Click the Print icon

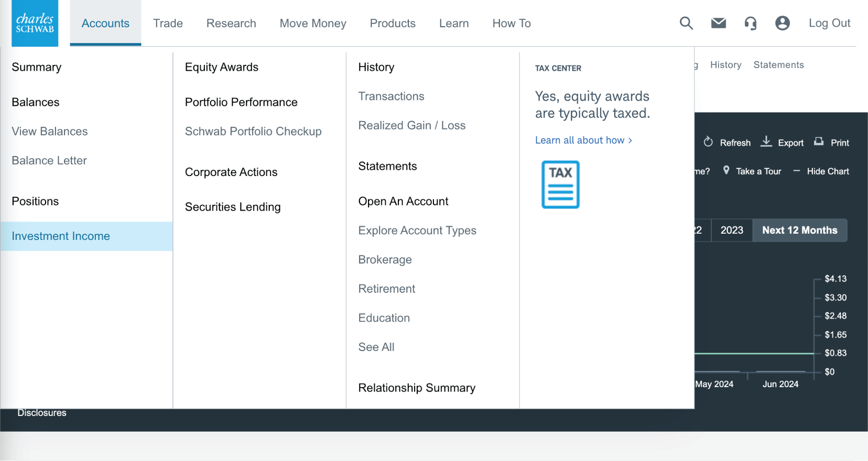click(x=819, y=141)
